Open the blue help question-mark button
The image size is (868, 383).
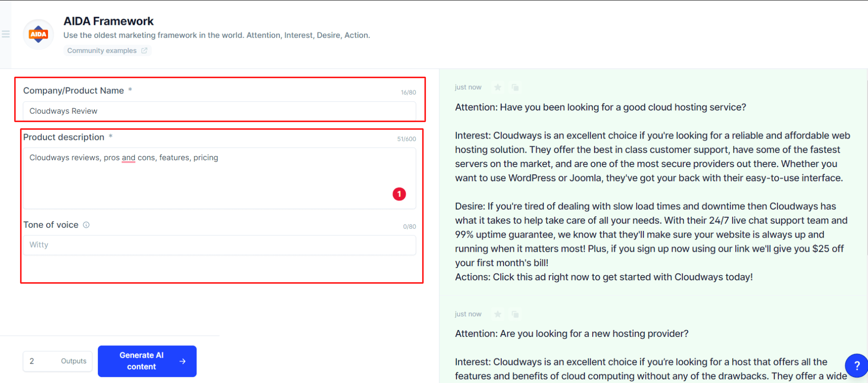click(x=856, y=365)
